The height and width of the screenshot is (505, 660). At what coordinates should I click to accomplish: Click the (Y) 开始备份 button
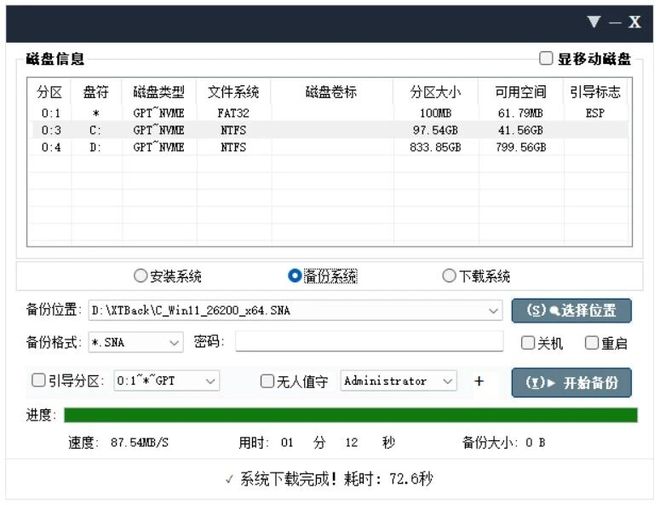571,383
